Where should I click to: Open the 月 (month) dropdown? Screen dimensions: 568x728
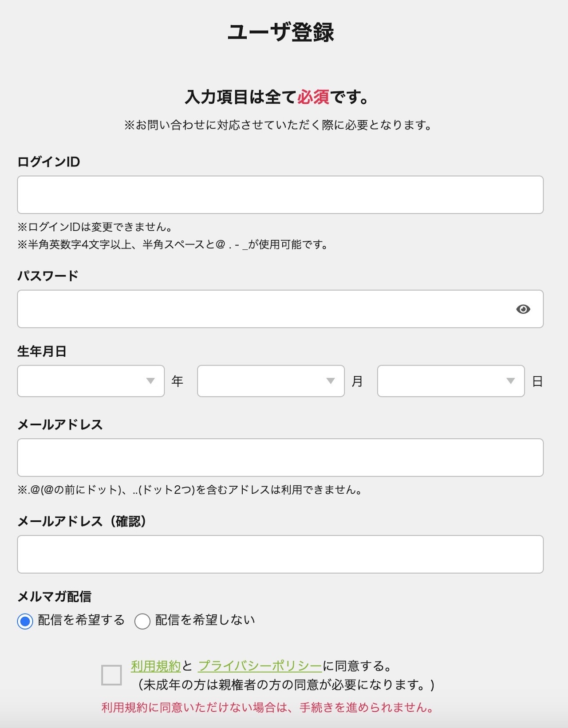pyautogui.click(x=270, y=381)
